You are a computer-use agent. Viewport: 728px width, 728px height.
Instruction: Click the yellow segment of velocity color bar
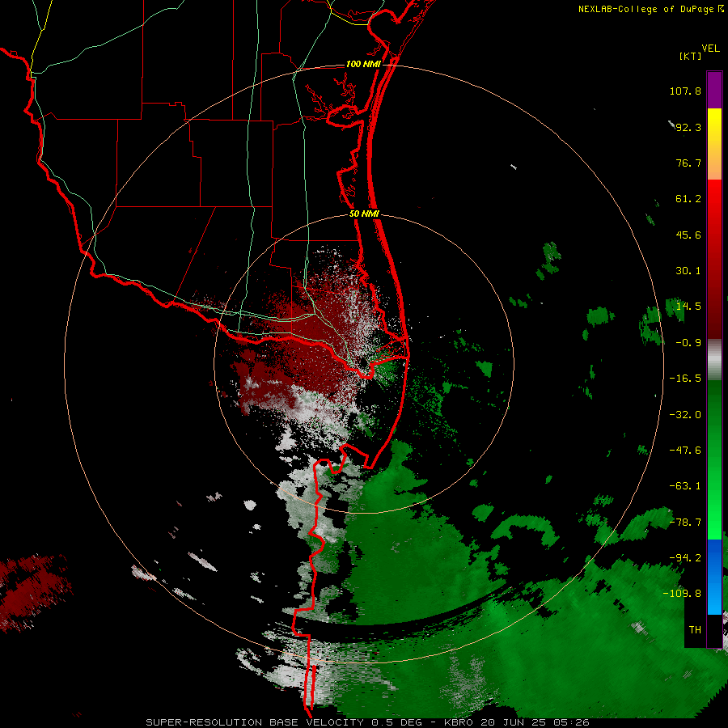coord(714,126)
